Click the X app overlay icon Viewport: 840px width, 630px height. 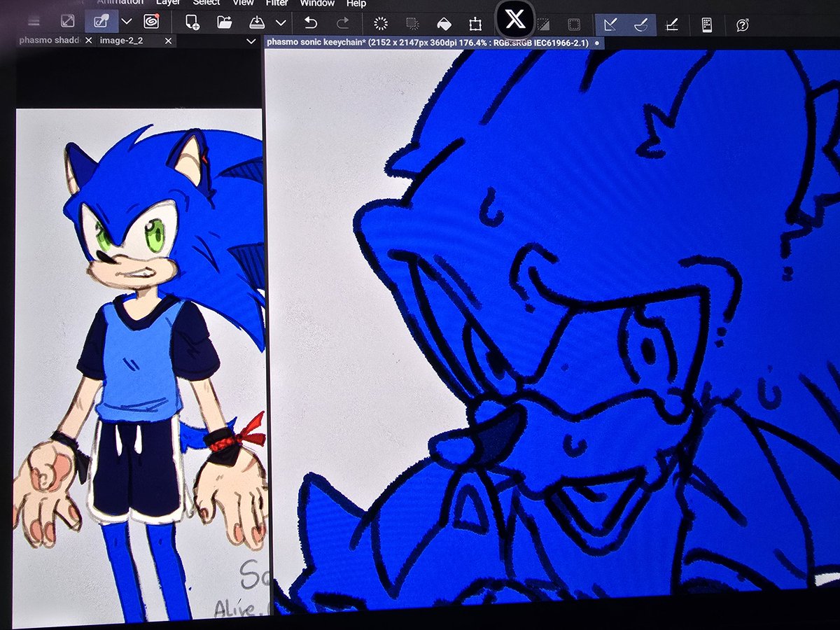(x=515, y=19)
